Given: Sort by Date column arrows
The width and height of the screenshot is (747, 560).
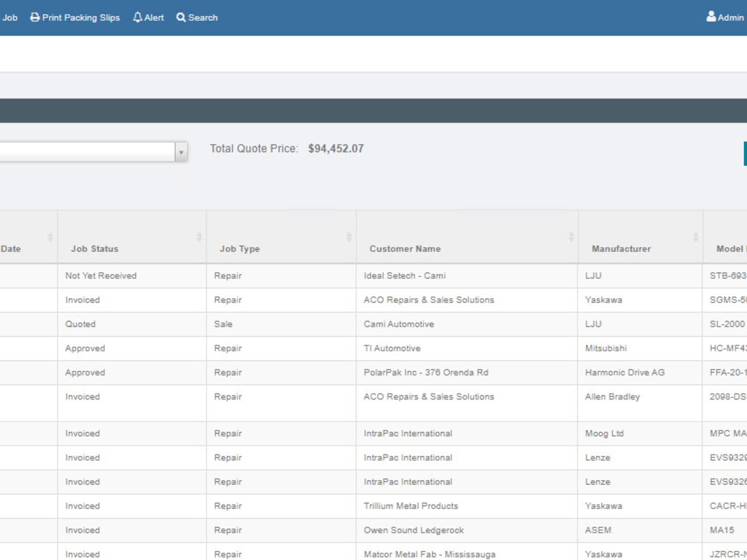Looking at the screenshot, I should point(50,237).
